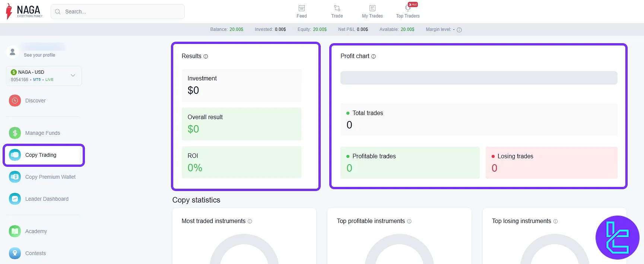Click the Profitable trades card
The height and width of the screenshot is (264, 644).
(410, 163)
